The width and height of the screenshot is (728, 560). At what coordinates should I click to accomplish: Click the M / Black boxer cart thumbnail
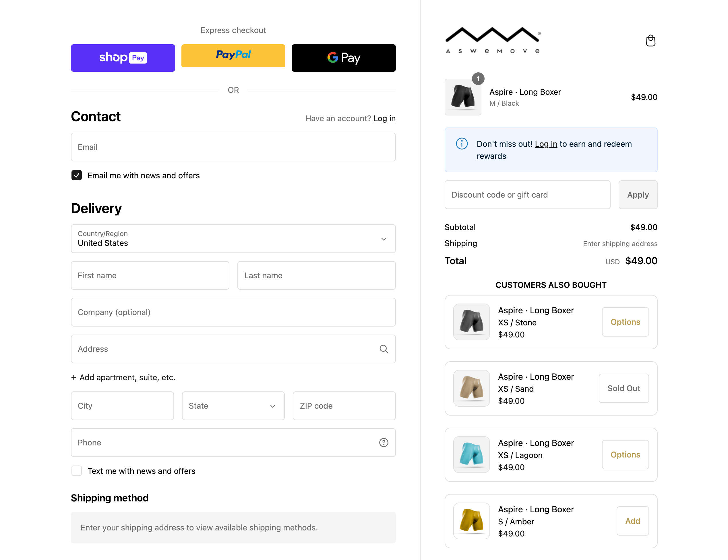point(463,97)
